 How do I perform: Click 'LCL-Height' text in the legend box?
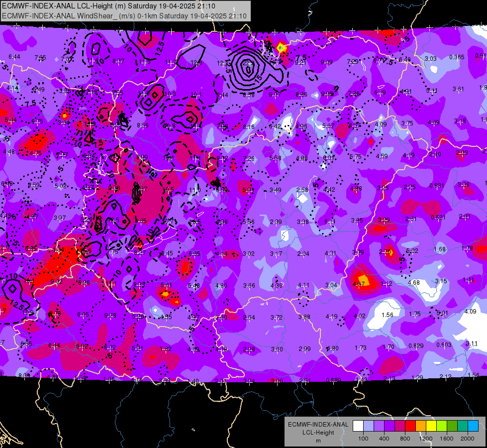[318, 433]
